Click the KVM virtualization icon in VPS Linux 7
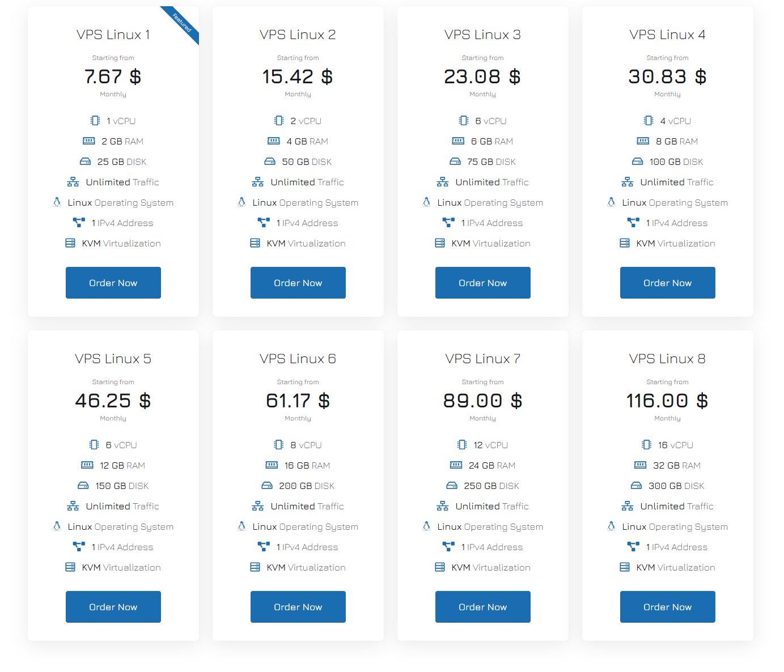The image size is (784, 672). (440, 567)
